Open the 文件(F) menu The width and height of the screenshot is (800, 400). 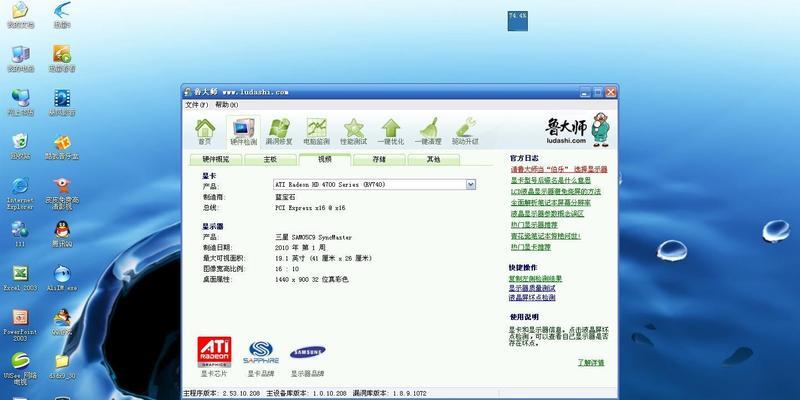click(x=196, y=105)
